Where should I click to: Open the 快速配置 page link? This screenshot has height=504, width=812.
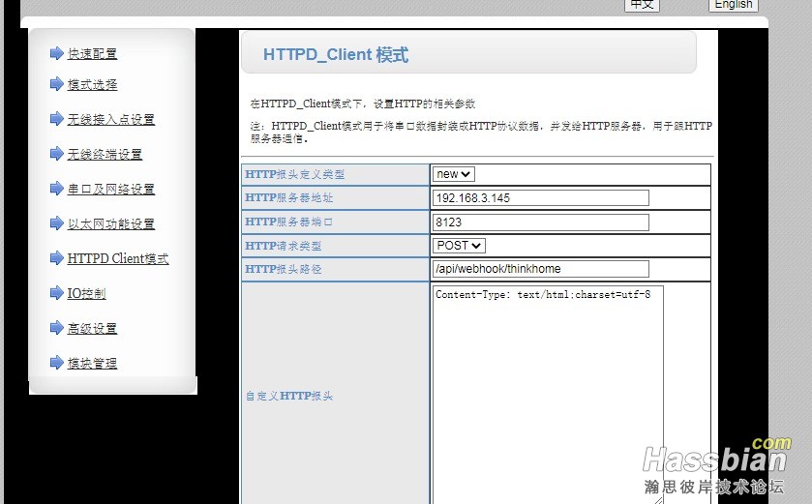click(92, 54)
